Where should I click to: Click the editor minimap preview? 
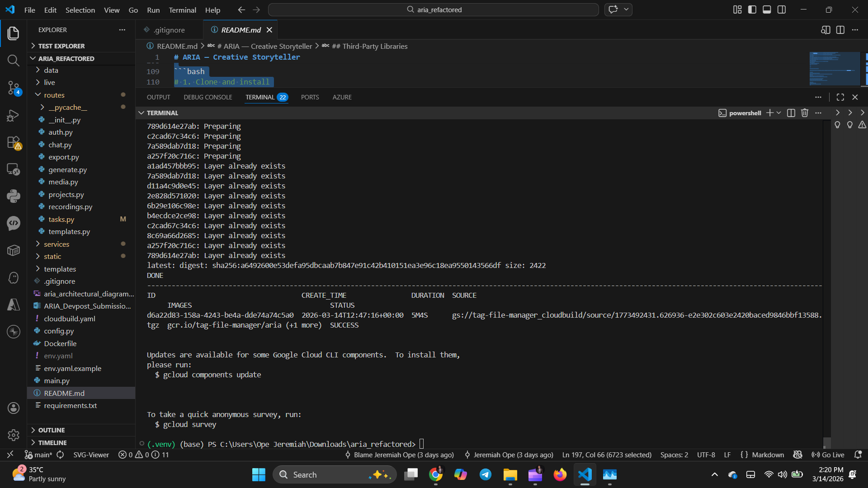tap(835, 68)
